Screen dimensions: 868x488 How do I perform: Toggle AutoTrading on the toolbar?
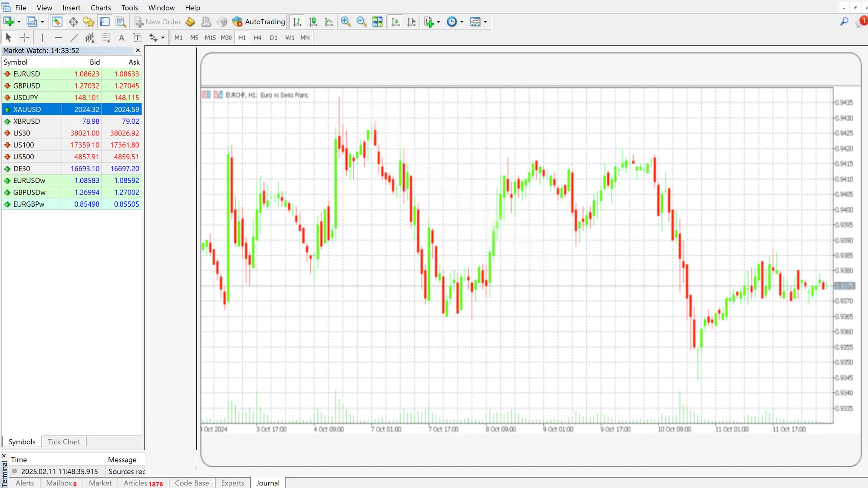tap(259, 21)
